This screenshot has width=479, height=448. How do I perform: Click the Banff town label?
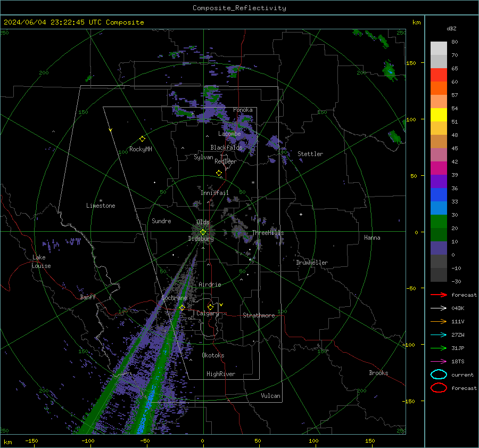point(88,297)
